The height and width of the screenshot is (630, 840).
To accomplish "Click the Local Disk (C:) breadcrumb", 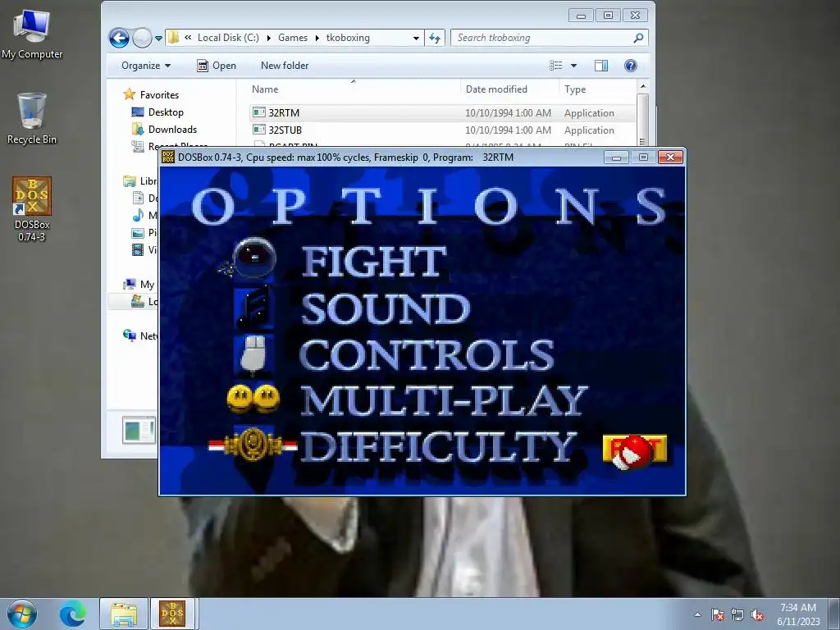I will [x=228, y=38].
